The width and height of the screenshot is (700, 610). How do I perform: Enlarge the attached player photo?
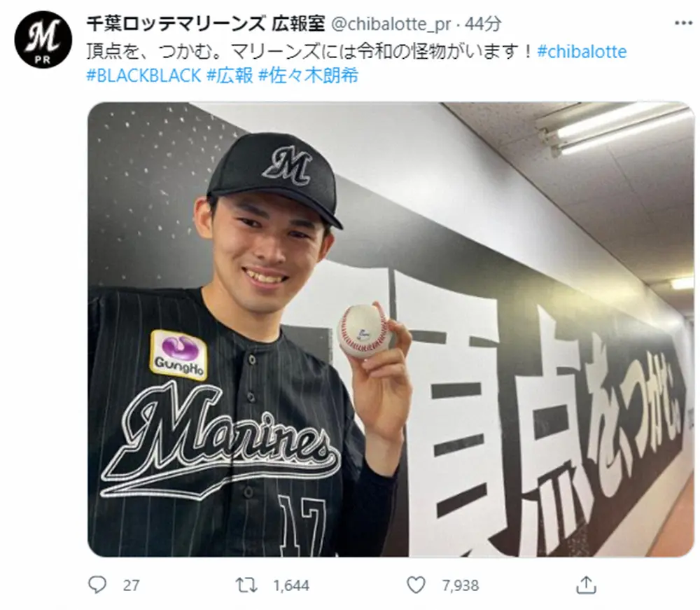(391, 330)
